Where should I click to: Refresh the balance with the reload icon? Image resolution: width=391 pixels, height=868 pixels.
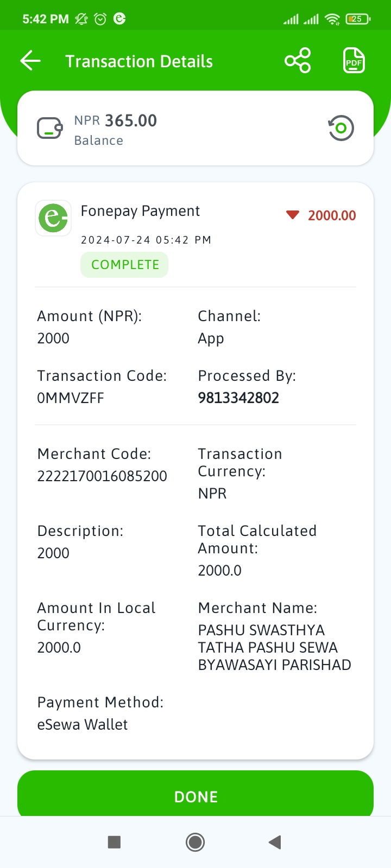341,129
